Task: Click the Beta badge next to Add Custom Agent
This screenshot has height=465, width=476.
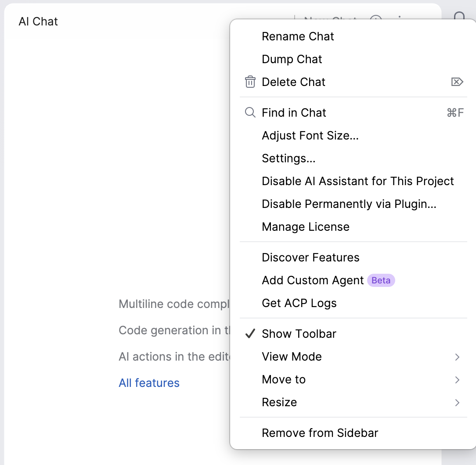Action: point(381,280)
